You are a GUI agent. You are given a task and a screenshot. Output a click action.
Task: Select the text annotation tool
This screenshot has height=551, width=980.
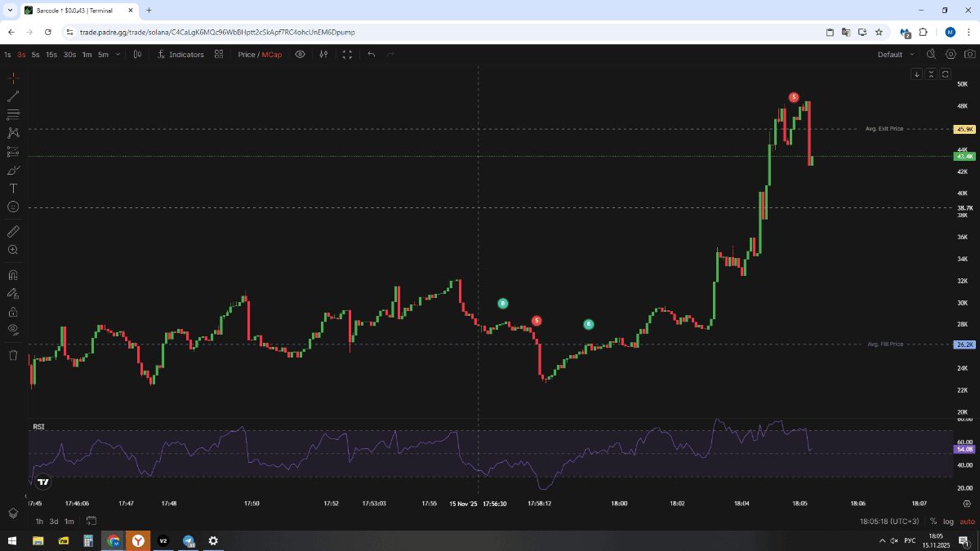tap(13, 189)
